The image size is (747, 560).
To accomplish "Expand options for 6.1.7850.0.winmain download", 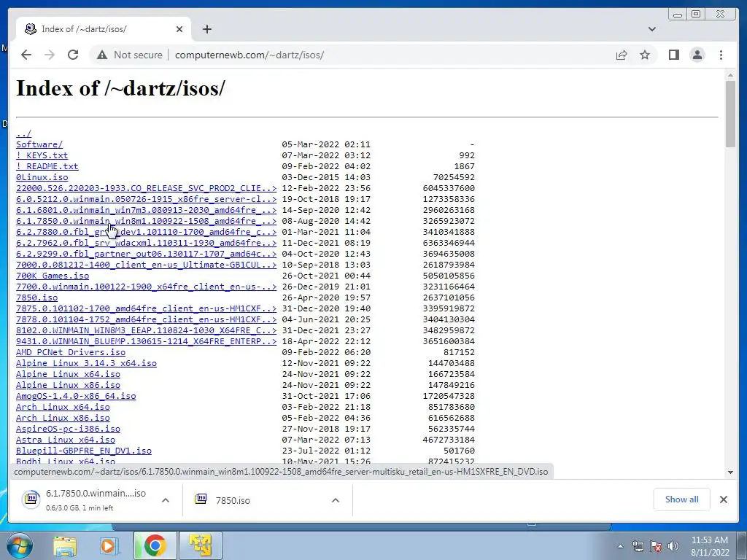I will point(166,500).
